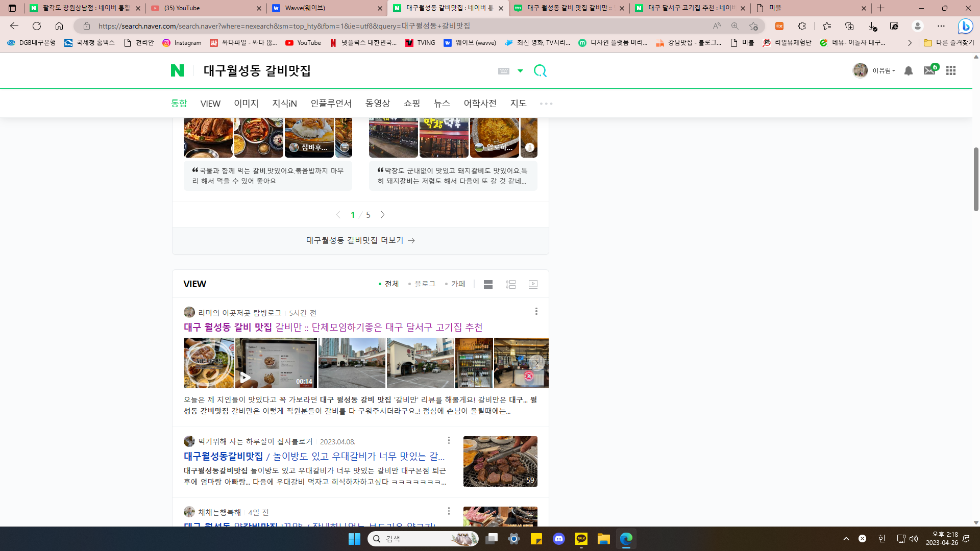
Task: Go to next page of place results
Action: (382, 215)
